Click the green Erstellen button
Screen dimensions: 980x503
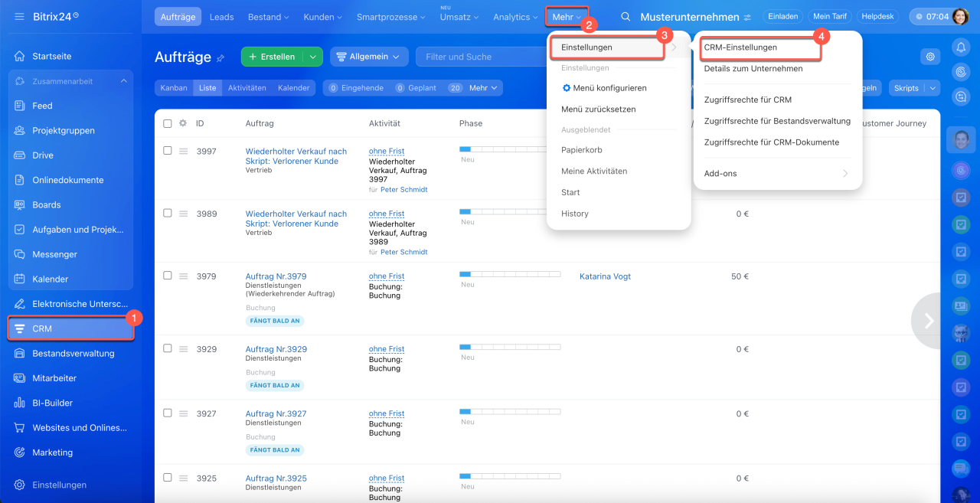[272, 57]
